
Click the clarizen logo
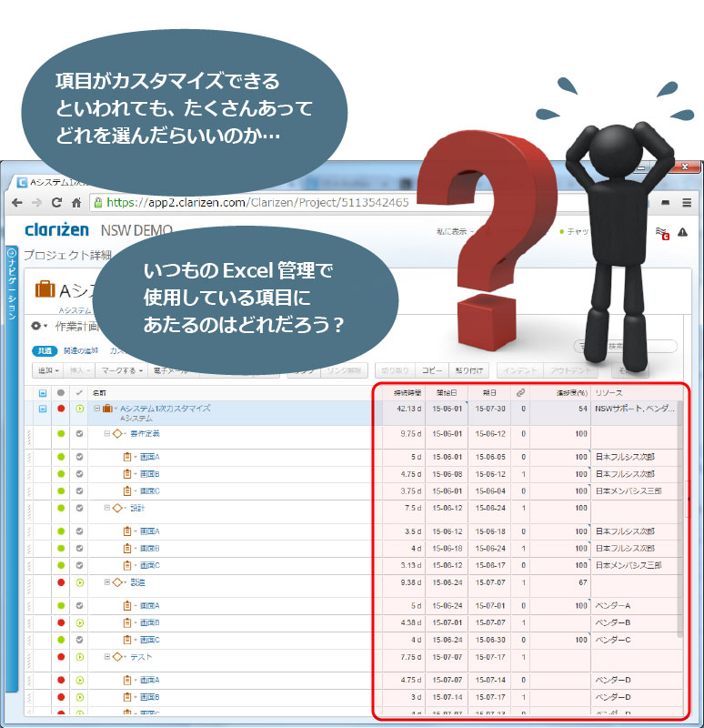56,229
